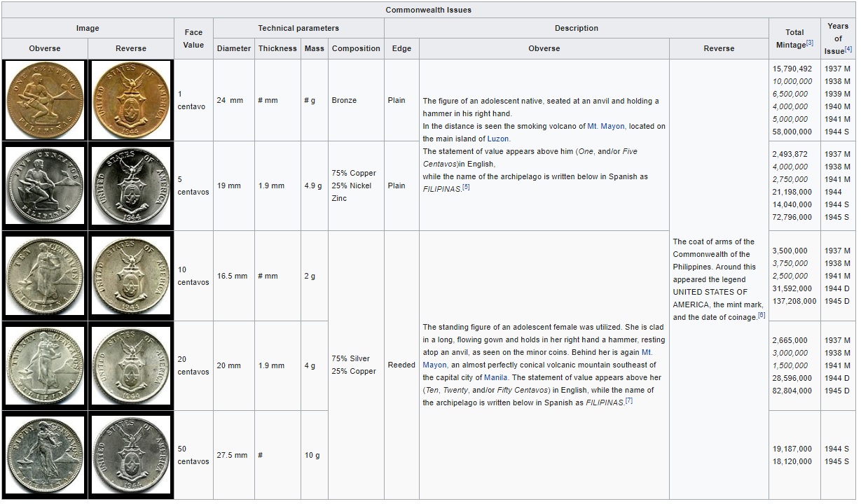Image resolution: width=861 pixels, height=504 pixels.
Task: Open footnote [7] in silver coins description
Action: pos(629,400)
